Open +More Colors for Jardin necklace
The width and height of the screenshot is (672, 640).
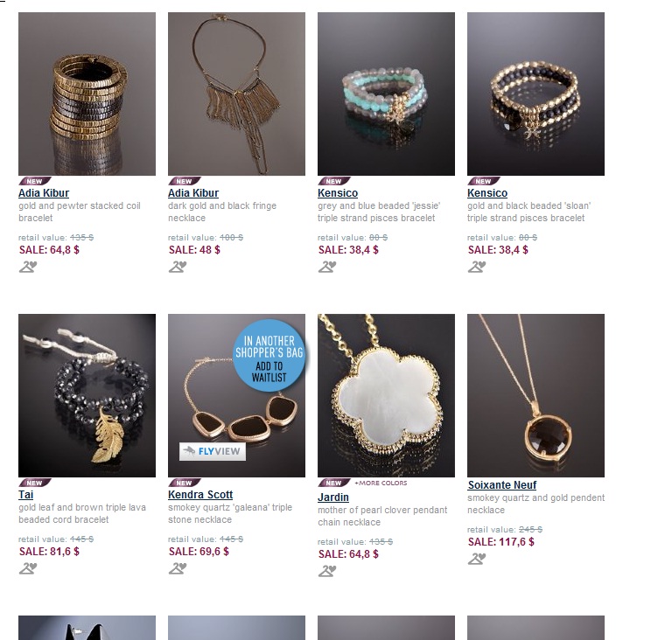coord(381,483)
